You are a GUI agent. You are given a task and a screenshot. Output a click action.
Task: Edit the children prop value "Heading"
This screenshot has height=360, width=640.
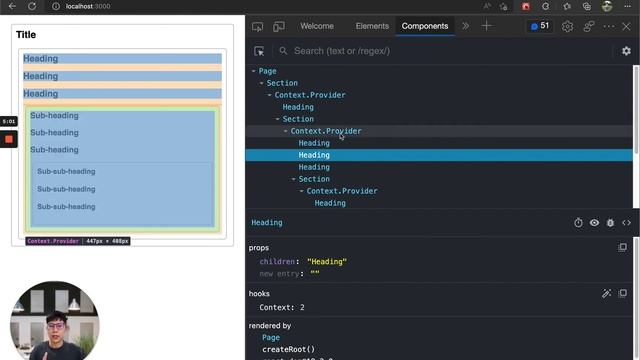point(327,262)
